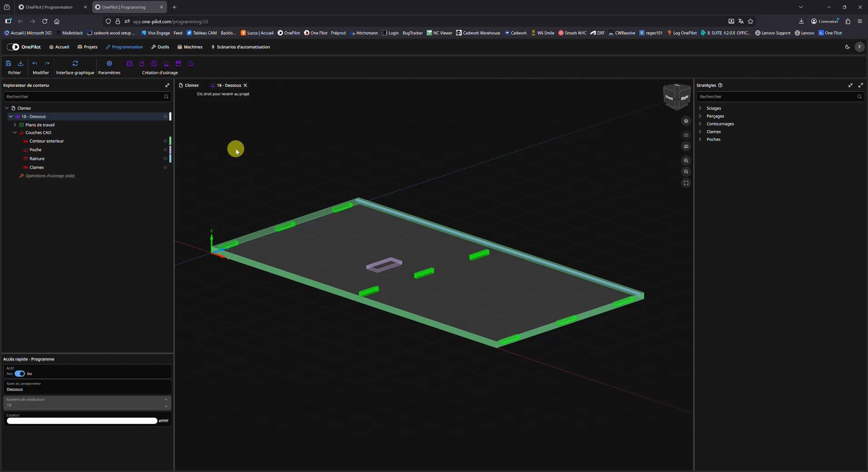Expand Plans de travail node
The image size is (868, 472).
[x=15, y=125]
